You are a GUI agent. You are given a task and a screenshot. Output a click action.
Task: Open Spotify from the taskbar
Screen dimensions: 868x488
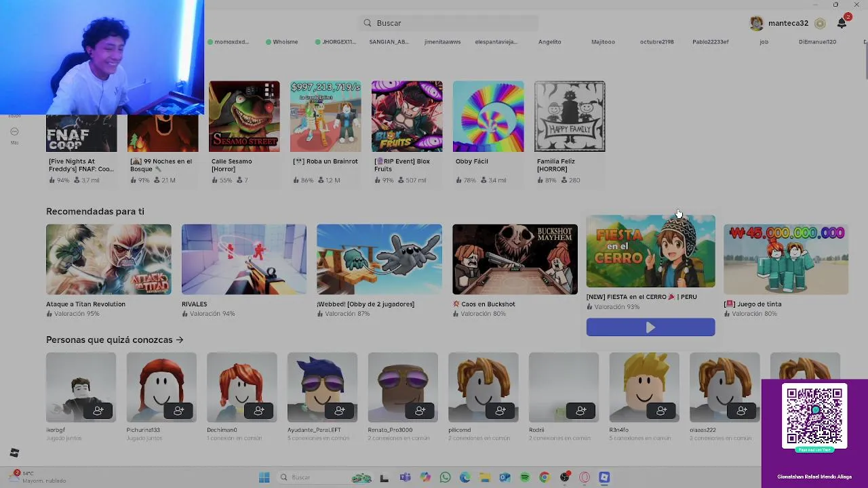point(524,478)
